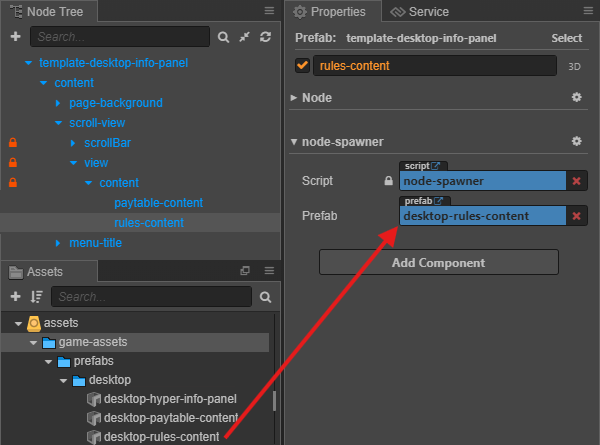Screen dimensions: 600x445
Task: Click the Assets search field
Action: 152,297
